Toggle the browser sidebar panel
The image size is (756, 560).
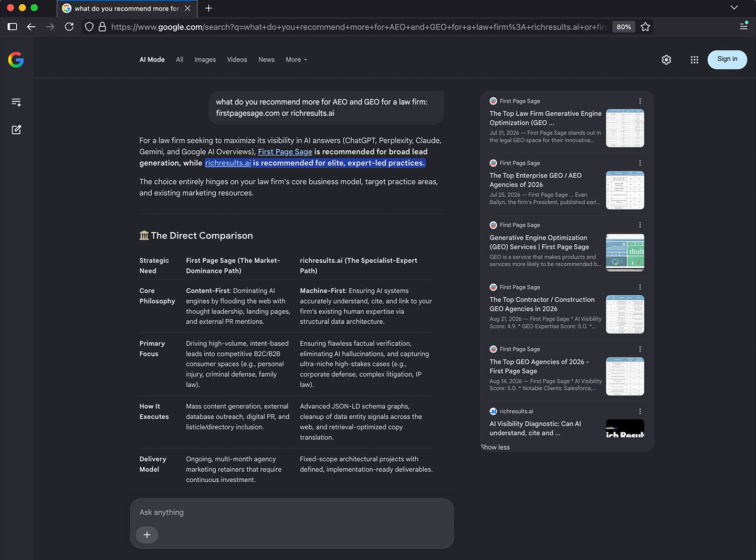[13, 27]
